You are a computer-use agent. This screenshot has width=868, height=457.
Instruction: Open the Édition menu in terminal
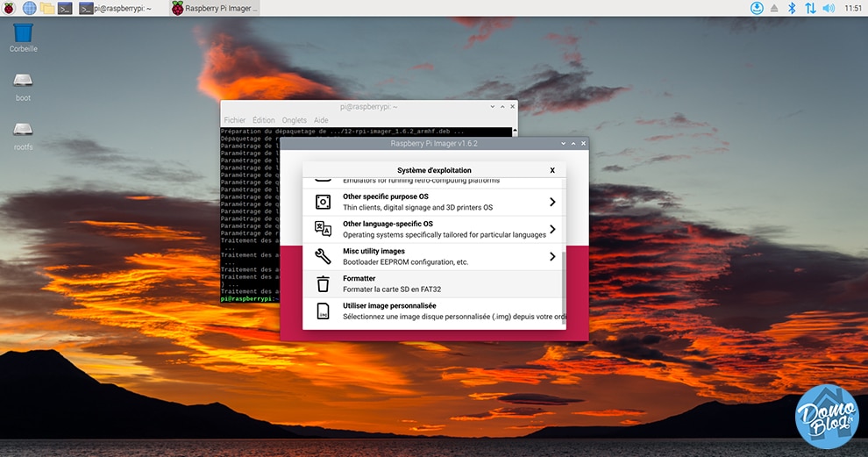(264, 120)
